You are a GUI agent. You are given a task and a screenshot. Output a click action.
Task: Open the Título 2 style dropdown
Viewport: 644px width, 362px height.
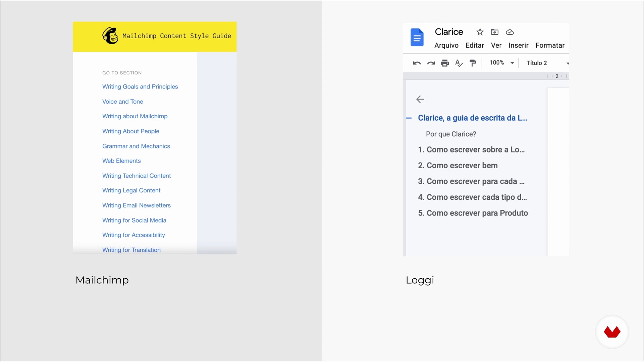(547, 63)
